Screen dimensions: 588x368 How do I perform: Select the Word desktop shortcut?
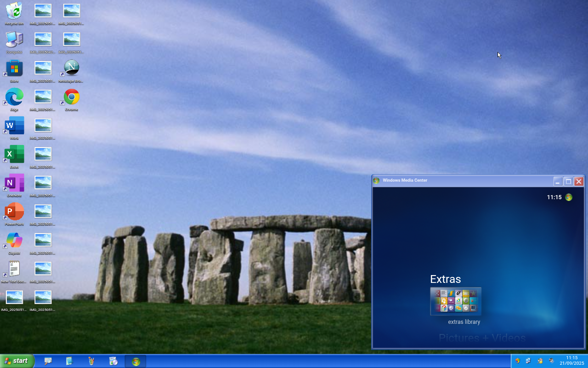[14, 126]
